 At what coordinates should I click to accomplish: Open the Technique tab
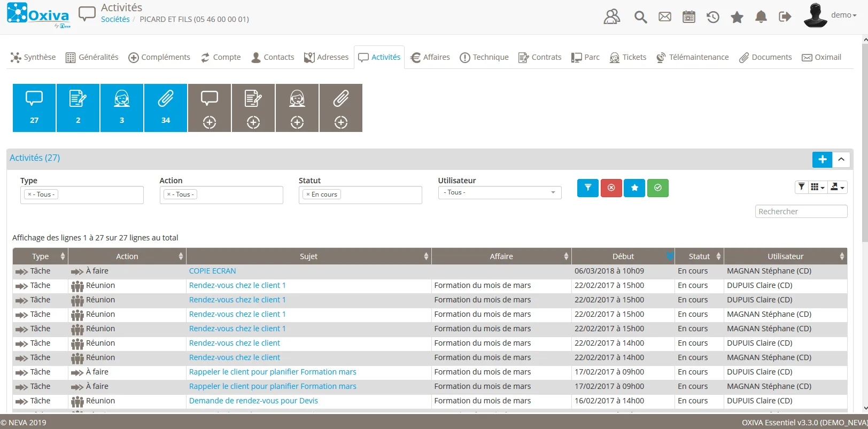tap(484, 57)
